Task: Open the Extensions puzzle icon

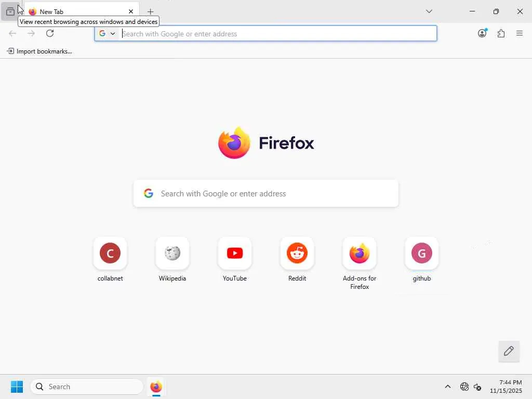Action: 501,33
